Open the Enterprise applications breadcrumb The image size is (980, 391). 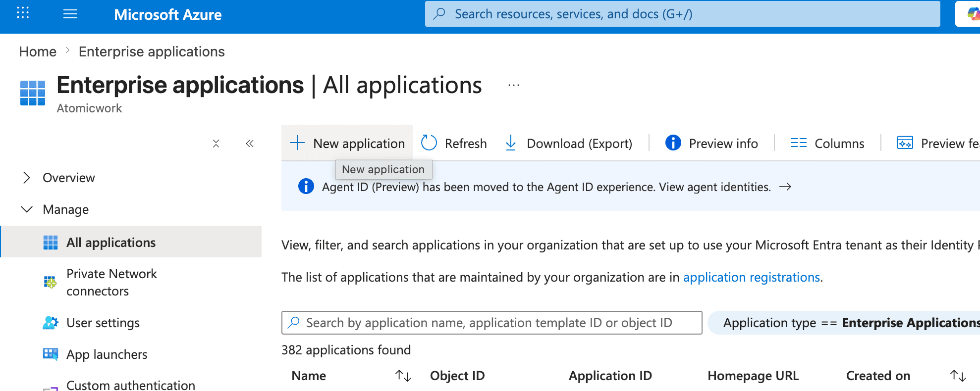coord(152,51)
